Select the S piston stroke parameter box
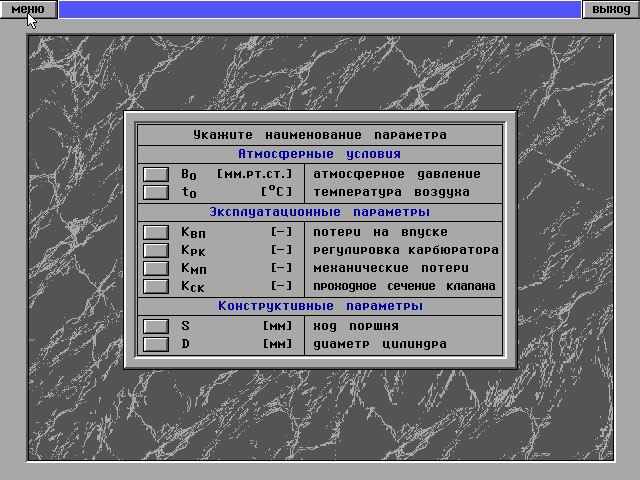Screen dimensions: 640x480 [156, 326]
